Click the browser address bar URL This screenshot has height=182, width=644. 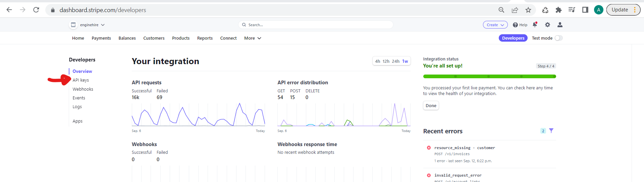103,10
